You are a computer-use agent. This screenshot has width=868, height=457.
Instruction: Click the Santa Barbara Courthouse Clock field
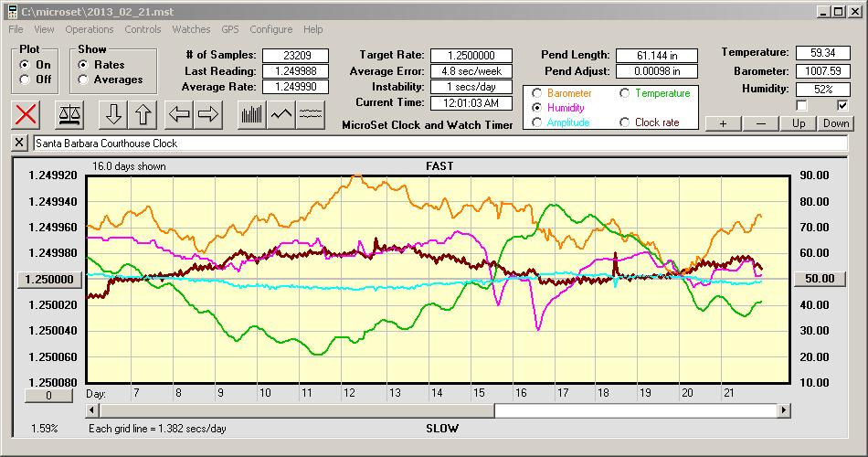(x=439, y=143)
